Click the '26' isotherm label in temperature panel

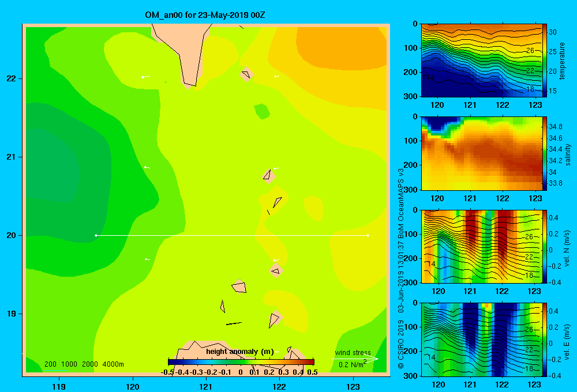[530, 50]
